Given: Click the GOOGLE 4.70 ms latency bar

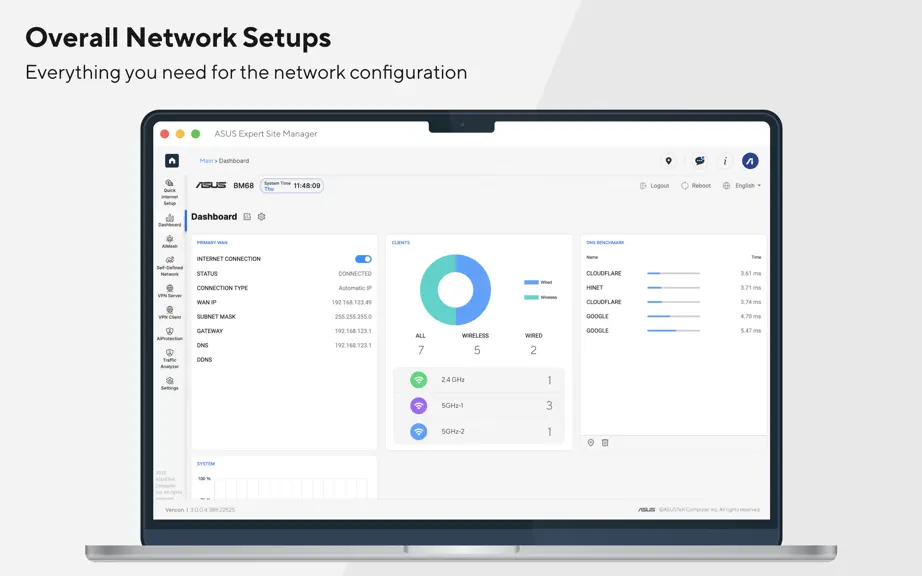Looking at the screenshot, I should [673, 316].
